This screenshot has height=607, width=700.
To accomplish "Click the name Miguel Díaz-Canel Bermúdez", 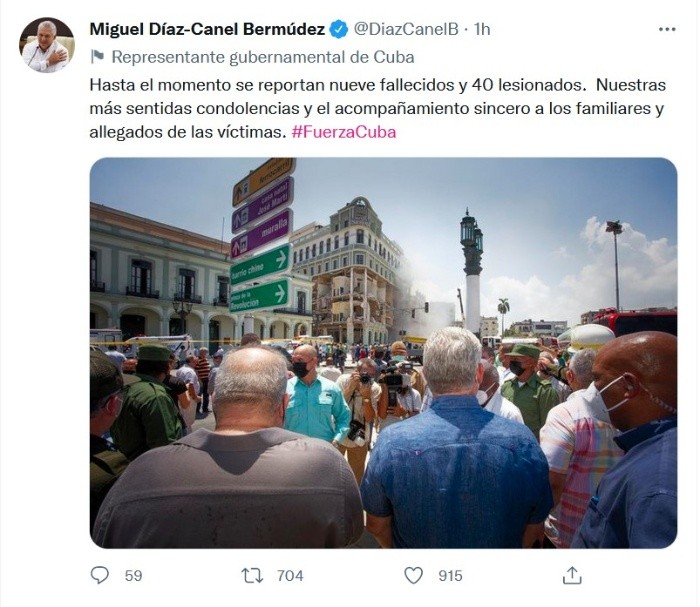I will 207,29.
